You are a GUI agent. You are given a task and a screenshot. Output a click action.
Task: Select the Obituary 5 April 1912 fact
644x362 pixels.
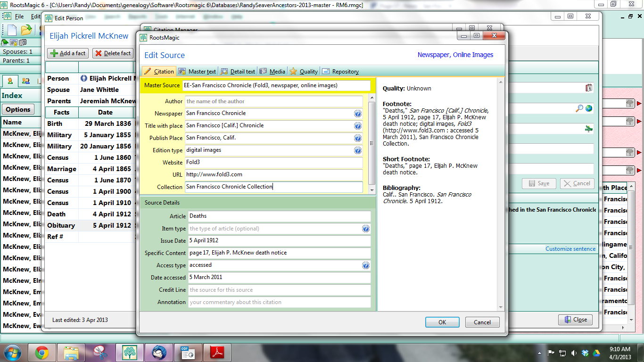click(x=91, y=225)
